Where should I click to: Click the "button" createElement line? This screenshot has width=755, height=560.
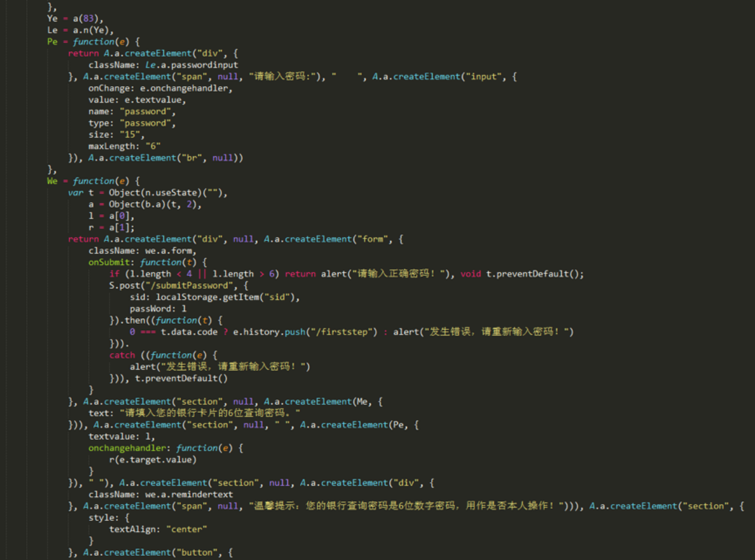150,553
